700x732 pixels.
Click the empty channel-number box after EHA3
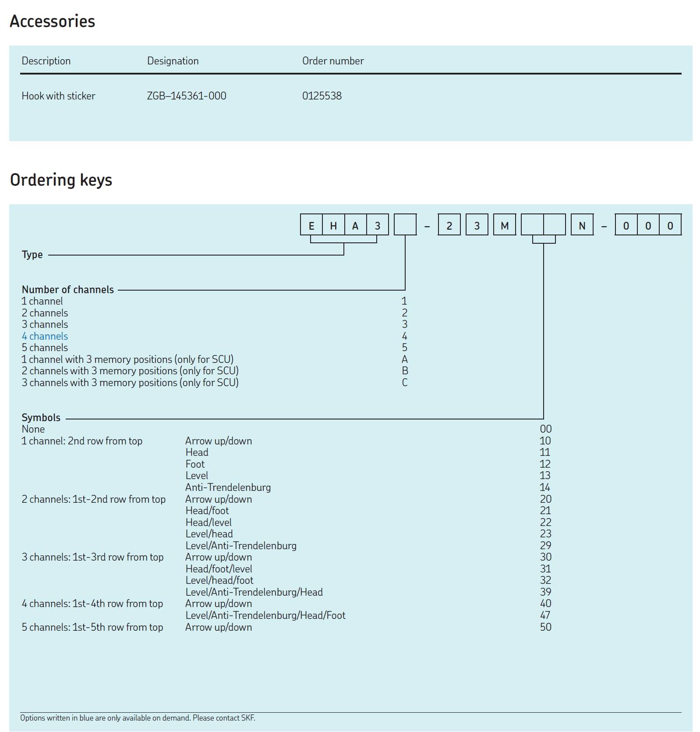(405, 225)
